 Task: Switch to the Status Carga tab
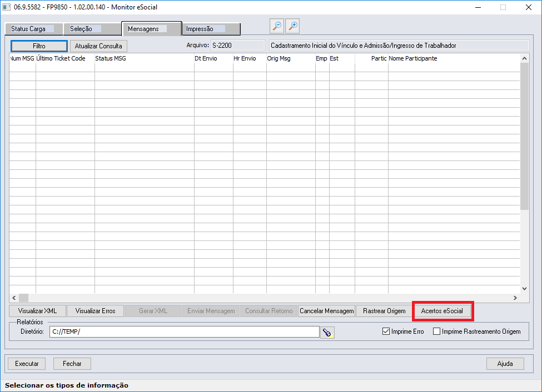(x=33, y=29)
